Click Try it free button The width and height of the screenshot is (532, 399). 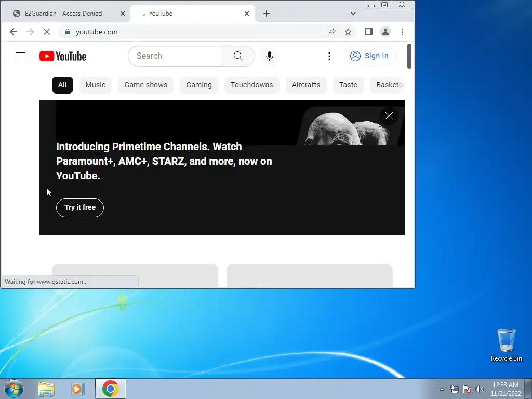79,208
